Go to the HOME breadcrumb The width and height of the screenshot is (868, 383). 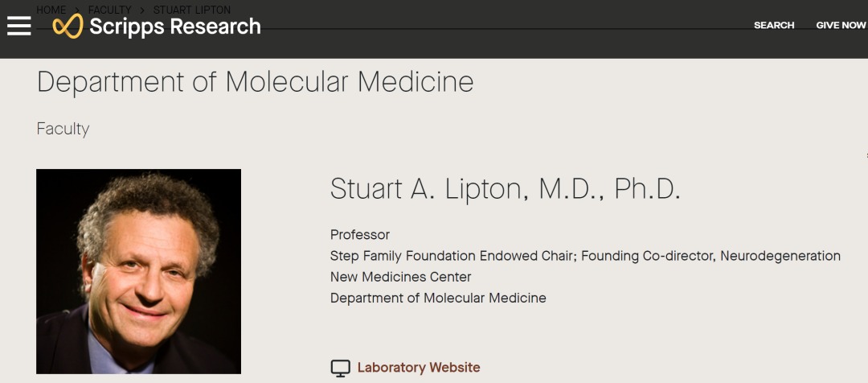[51, 10]
